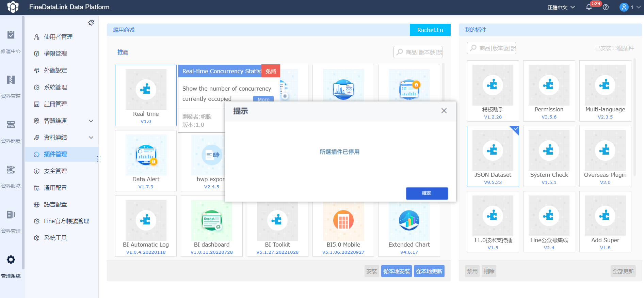Click the 全部更新 button
644x298 pixels.
(x=623, y=271)
